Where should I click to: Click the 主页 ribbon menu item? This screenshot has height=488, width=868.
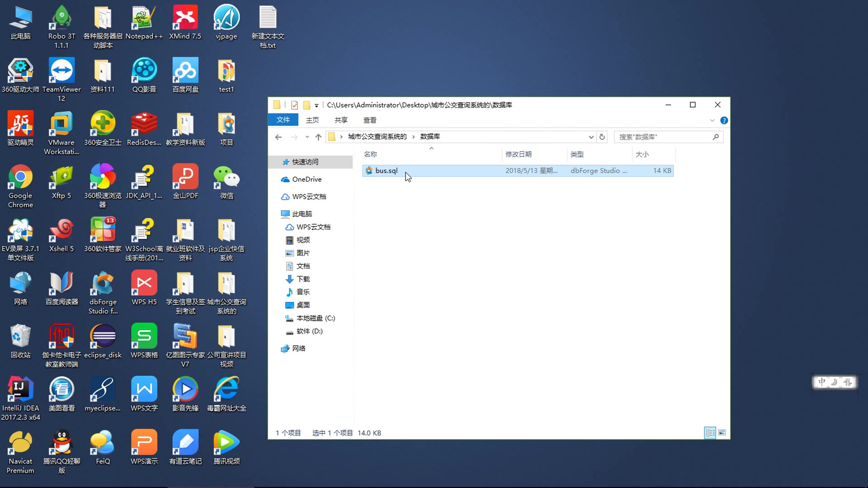pos(312,120)
